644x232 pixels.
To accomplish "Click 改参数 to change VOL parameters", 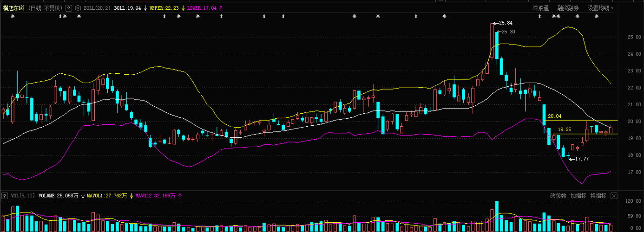I will pos(558,196).
